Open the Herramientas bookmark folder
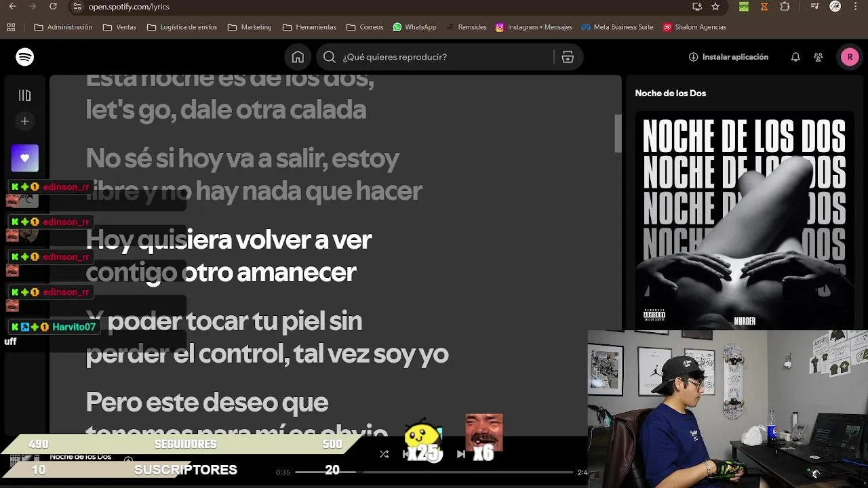This screenshot has width=868, height=488. click(x=309, y=27)
